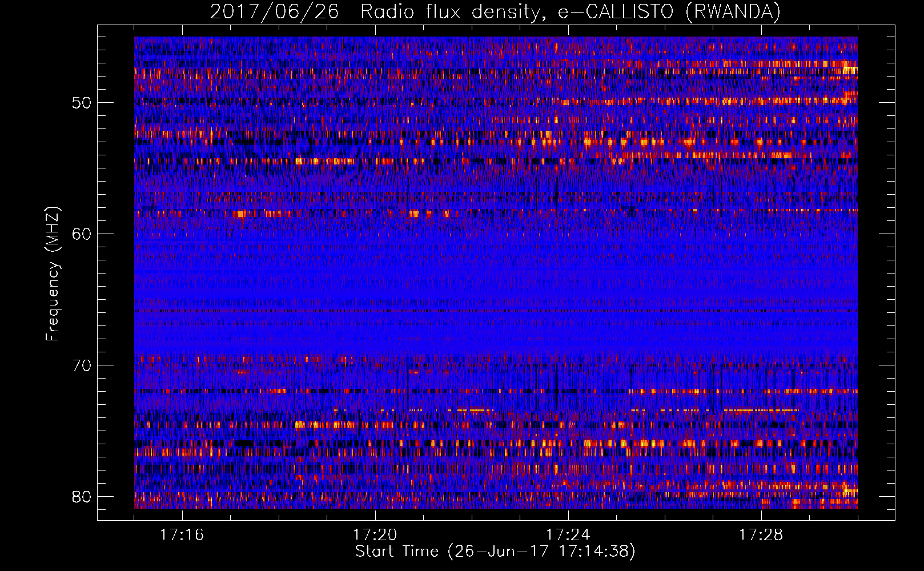
Task: Click the 50 MHz frequency tick label
Action: (x=82, y=103)
